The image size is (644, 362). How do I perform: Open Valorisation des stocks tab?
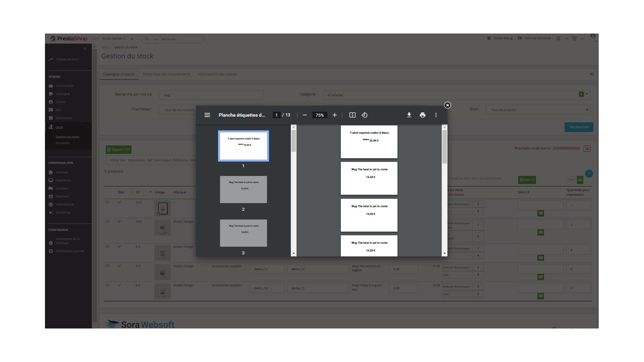tap(217, 74)
